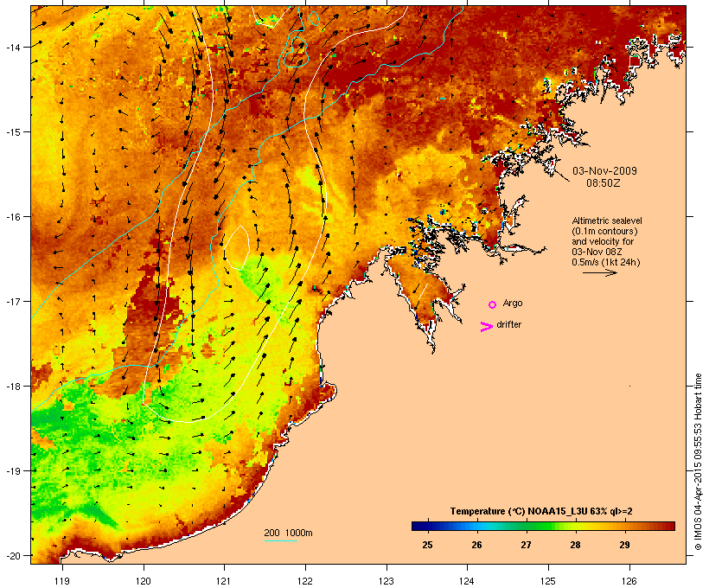709x588 pixels.
Task: Click the time text 08:50Z
Action: pos(604,183)
